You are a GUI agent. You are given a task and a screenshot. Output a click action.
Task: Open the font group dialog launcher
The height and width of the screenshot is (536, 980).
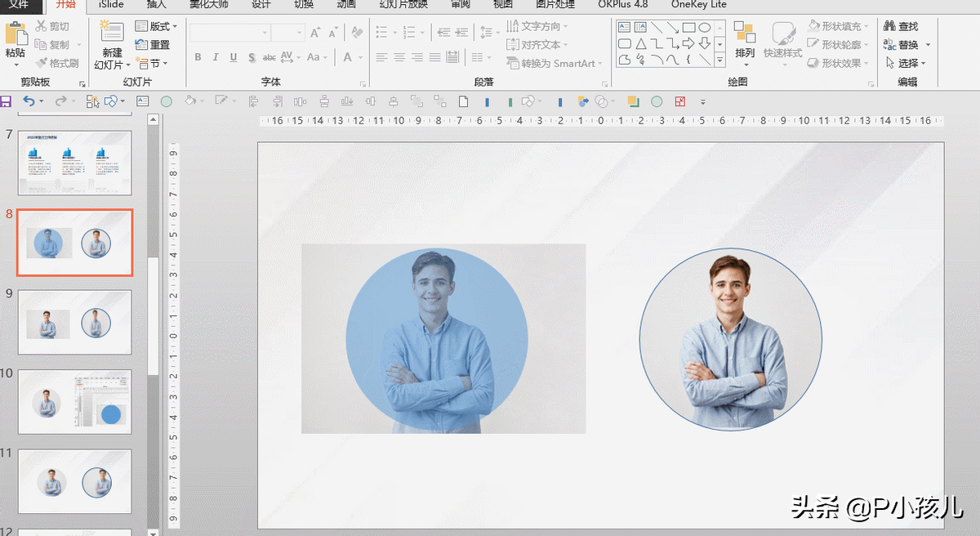click(363, 84)
